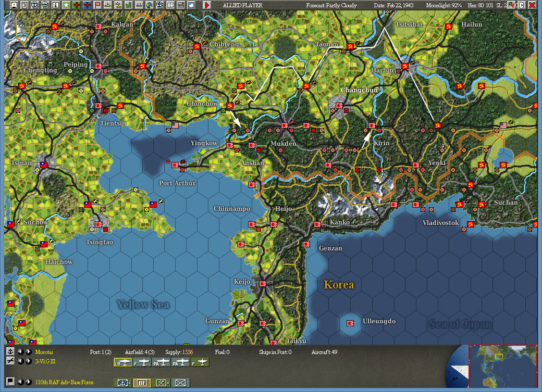Go to next base after Morotai
The image size is (542, 392).
(x=29, y=351)
